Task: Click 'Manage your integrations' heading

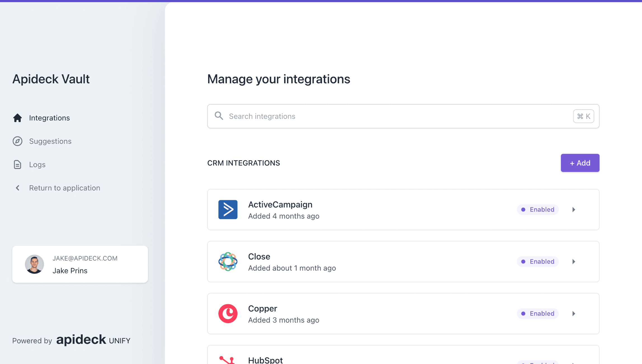Action: (278, 79)
